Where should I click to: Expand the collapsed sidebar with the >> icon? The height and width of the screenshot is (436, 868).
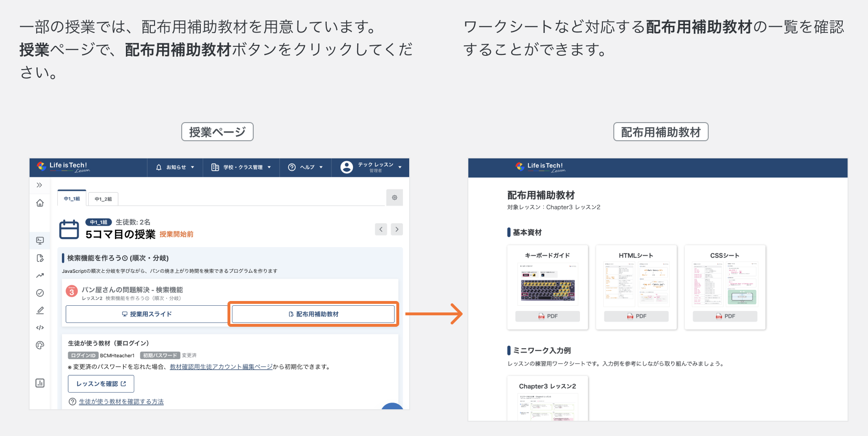[40, 185]
